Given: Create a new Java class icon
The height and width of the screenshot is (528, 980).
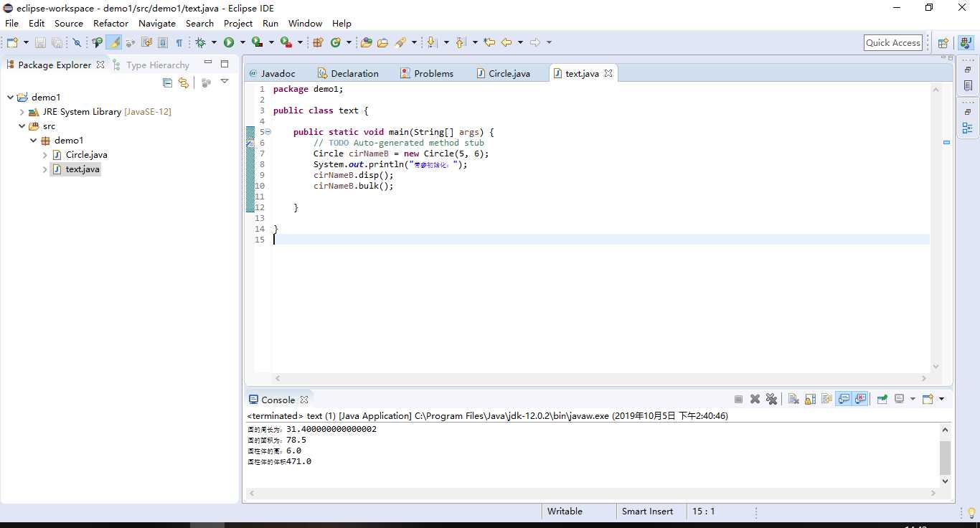Looking at the screenshot, I should coord(335,42).
